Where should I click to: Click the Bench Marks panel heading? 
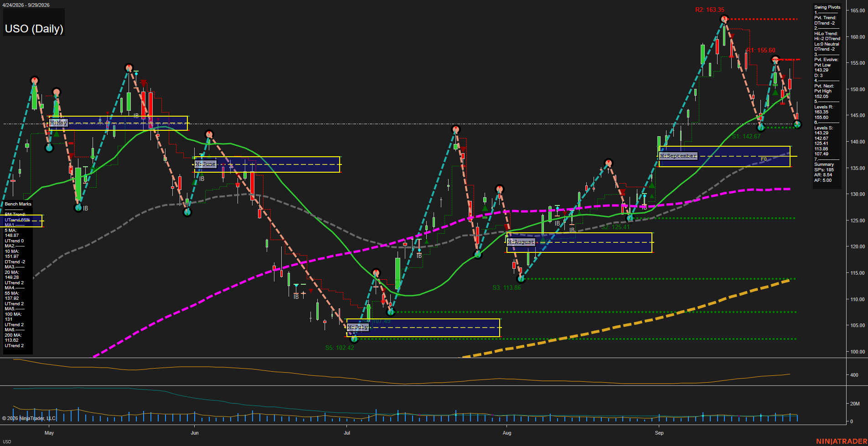pyautogui.click(x=18, y=204)
